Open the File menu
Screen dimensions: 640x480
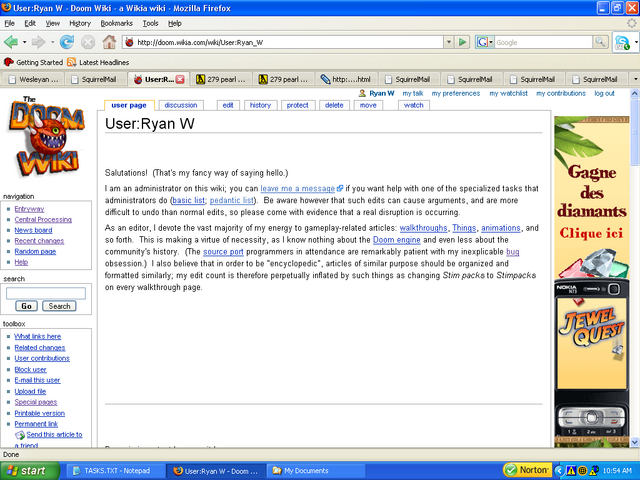[x=9, y=23]
